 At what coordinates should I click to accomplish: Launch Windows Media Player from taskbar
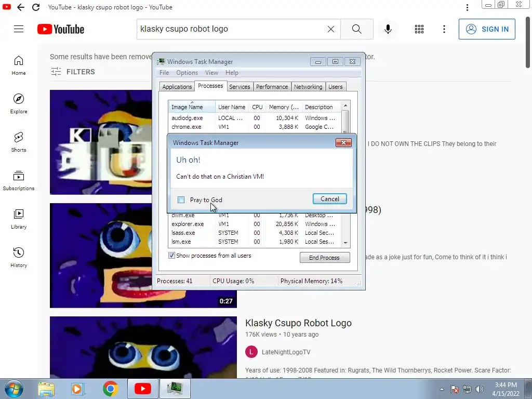pos(77,389)
